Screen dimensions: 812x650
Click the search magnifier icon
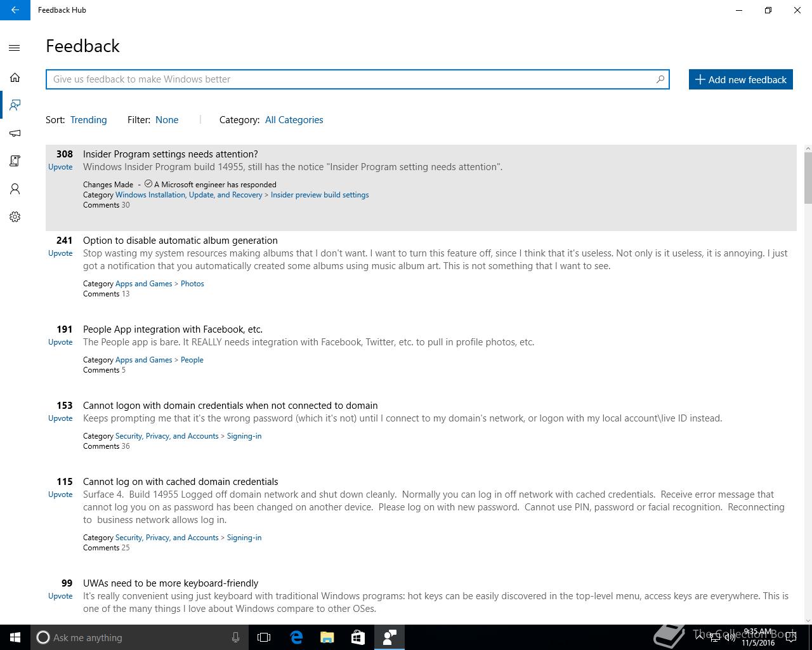(x=660, y=79)
